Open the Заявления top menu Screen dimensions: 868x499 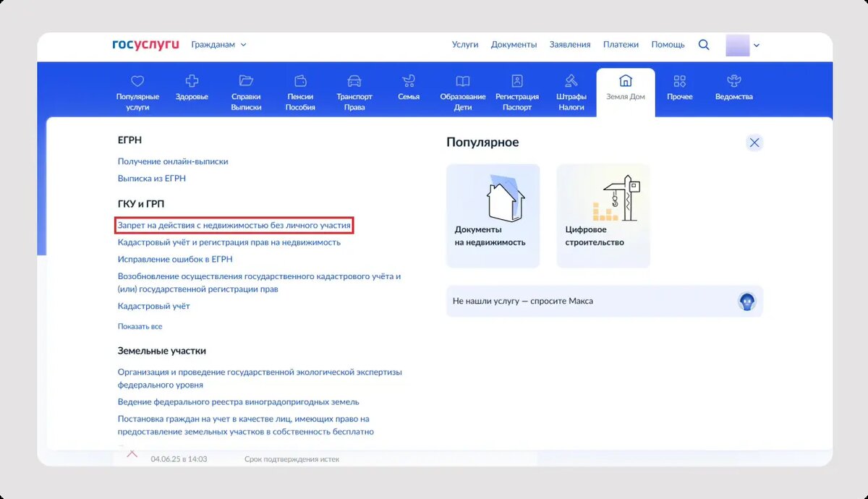(569, 45)
